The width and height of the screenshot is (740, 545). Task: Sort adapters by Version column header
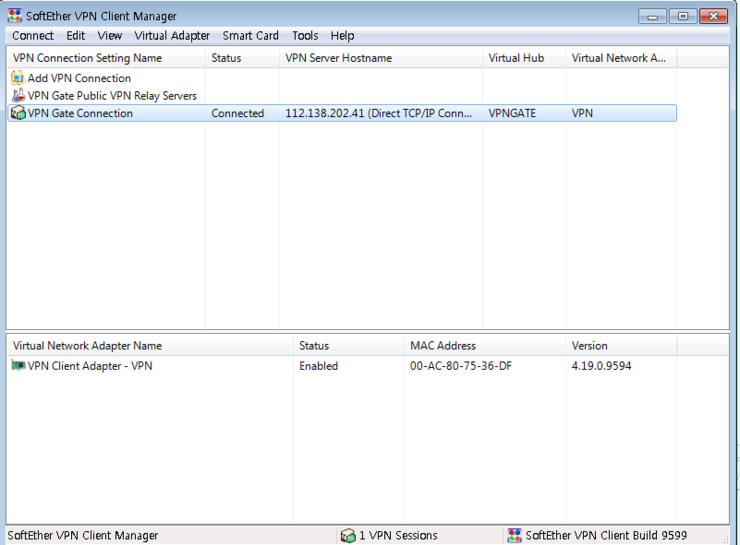click(x=621, y=346)
